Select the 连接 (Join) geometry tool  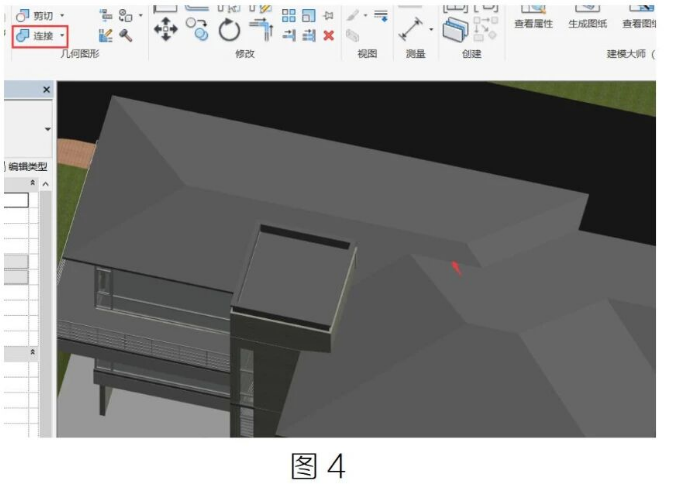(35, 36)
